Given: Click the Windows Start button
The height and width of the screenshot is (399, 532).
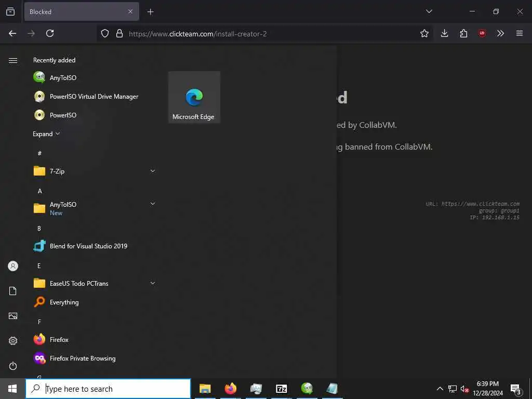Looking at the screenshot, I should point(12,389).
